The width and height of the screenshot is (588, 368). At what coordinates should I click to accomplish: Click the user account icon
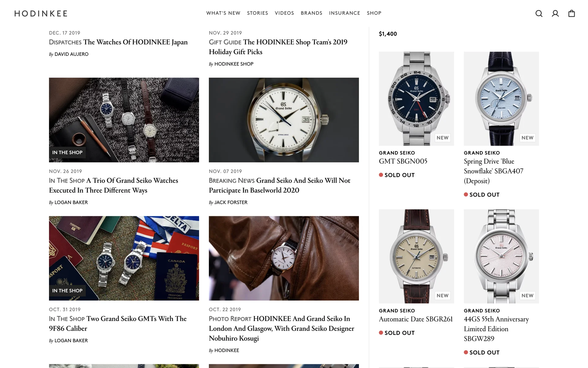coord(555,13)
